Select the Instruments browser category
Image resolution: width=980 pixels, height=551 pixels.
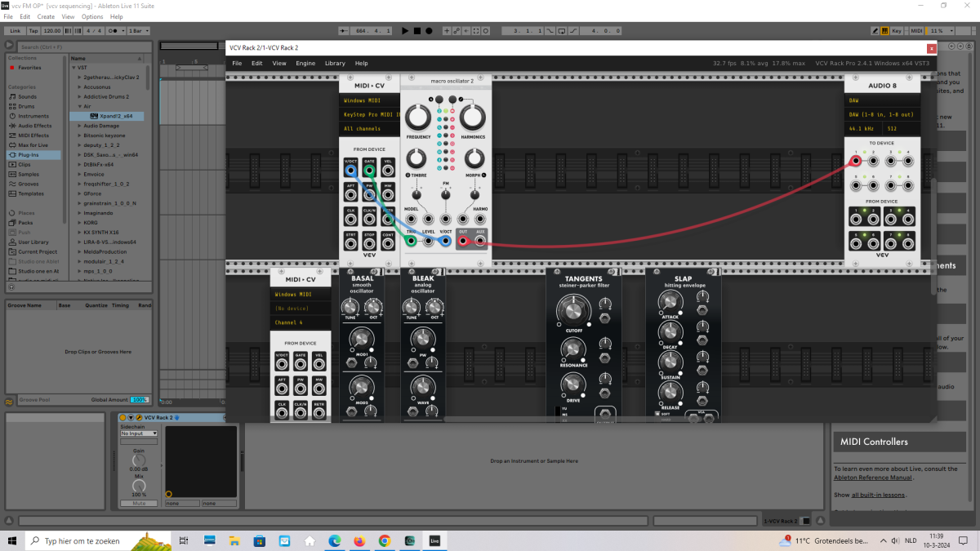point(33,116)
